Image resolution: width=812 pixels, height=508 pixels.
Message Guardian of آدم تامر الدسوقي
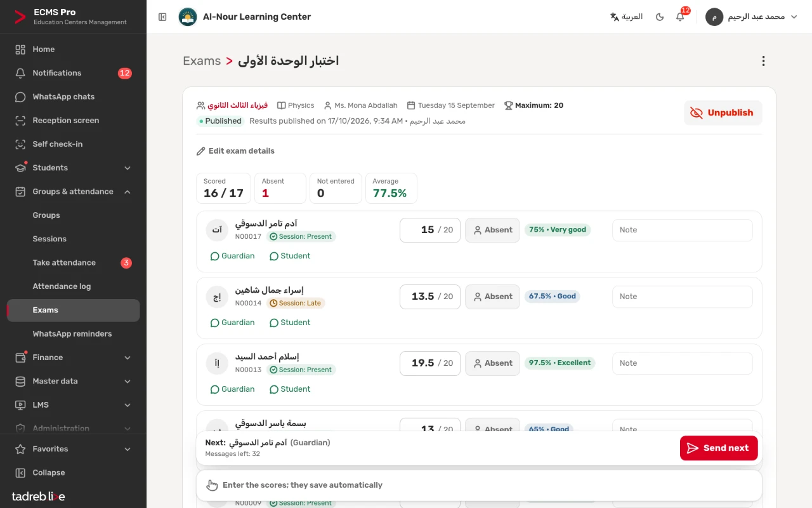click(232, 256)
